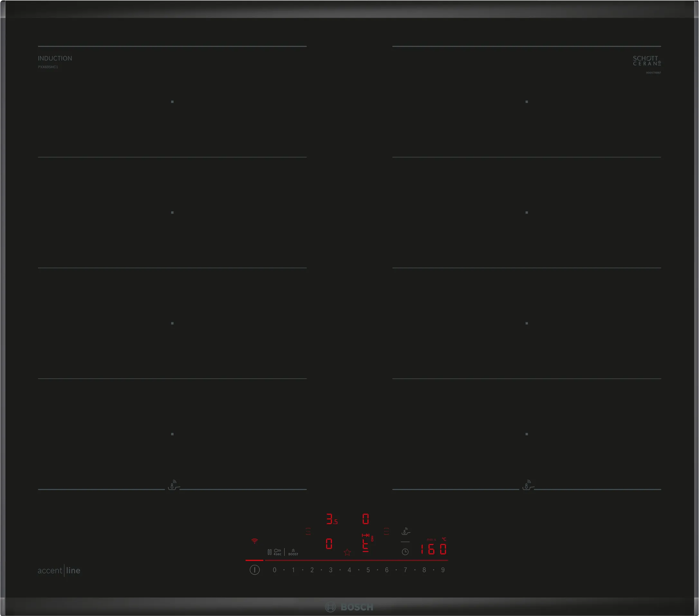
Task: Select rear-left zone showing 3.5
Action: point(331,519)
